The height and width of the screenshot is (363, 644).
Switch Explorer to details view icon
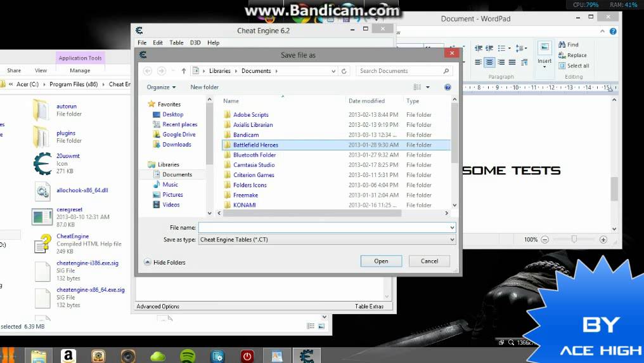click(x=311, y=326)
